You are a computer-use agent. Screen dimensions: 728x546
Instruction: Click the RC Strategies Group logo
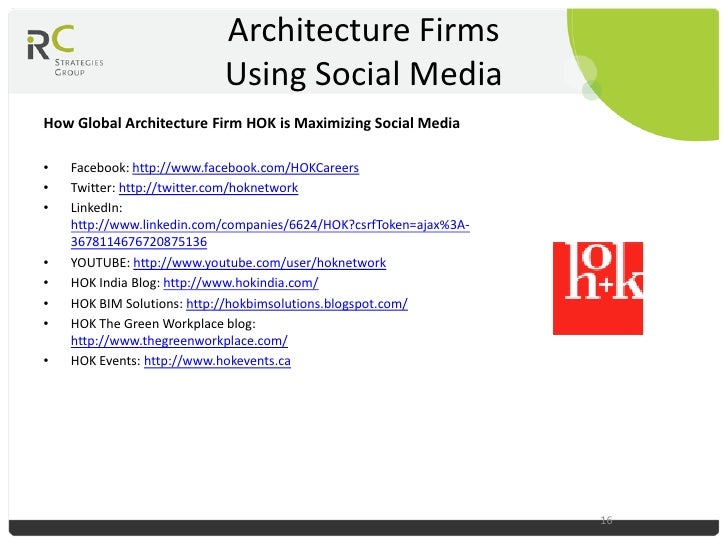pos(65,50)
